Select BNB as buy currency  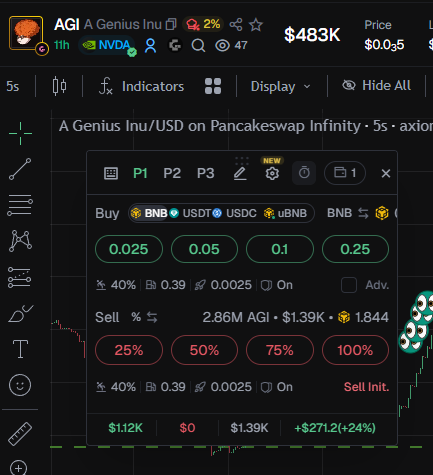click(149, 213)
